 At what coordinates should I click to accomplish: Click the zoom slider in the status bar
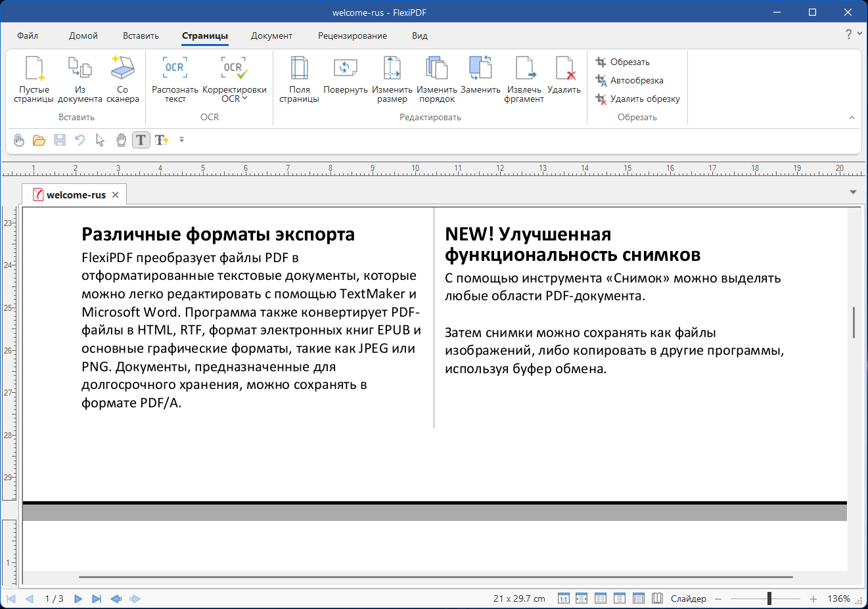(x=769, y=598)
